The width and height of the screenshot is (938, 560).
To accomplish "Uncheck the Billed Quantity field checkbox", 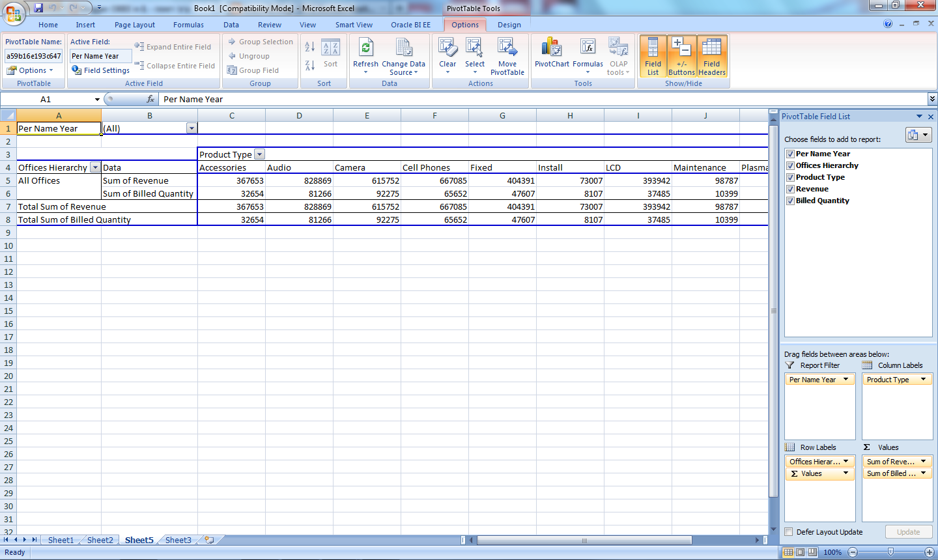I will pyautogui.click(x=789, y=201).
